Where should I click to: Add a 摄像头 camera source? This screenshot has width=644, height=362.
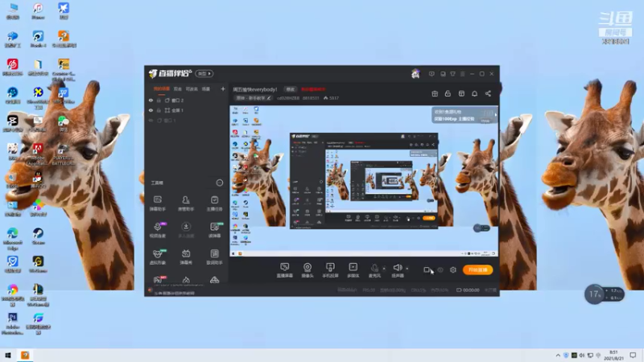[x=308, y=270]
